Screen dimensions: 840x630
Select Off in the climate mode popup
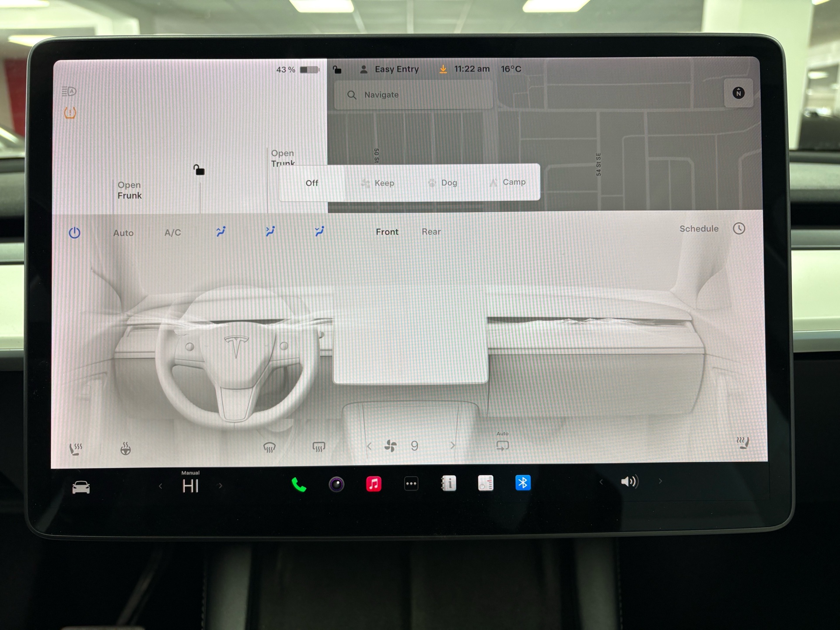pyautogui.click(x=312, y=183)
